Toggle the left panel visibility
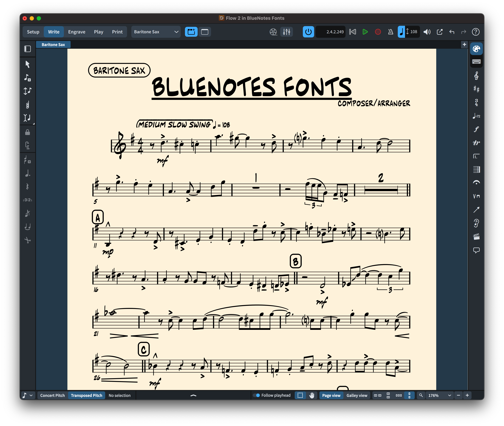Viewport: 504px width, 426px height. click(28, 49)
